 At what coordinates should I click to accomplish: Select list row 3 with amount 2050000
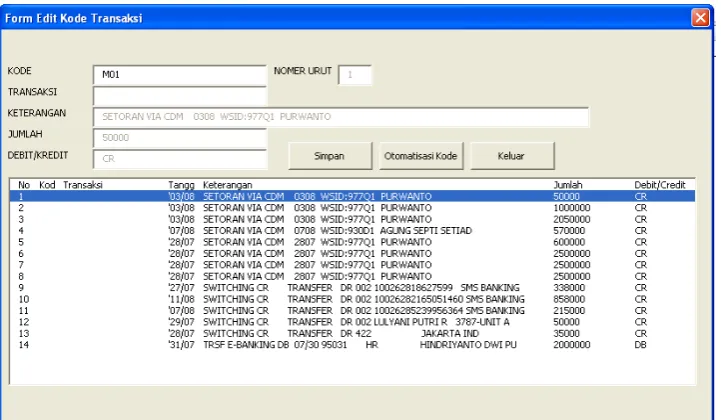click(x=352, y=219)
